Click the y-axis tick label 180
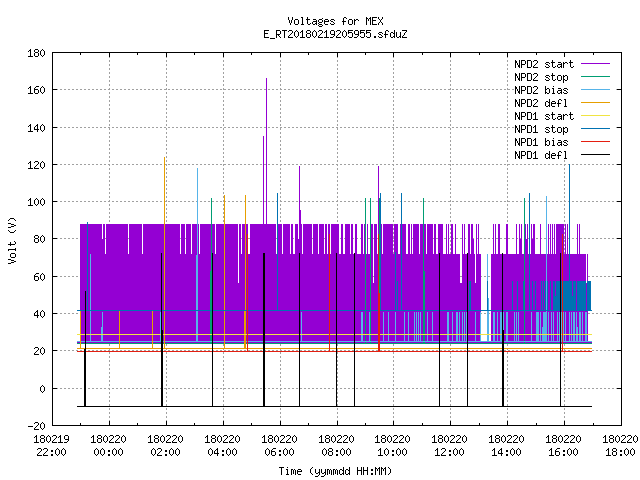The image size is (640, 480). (x=36, y=53)
